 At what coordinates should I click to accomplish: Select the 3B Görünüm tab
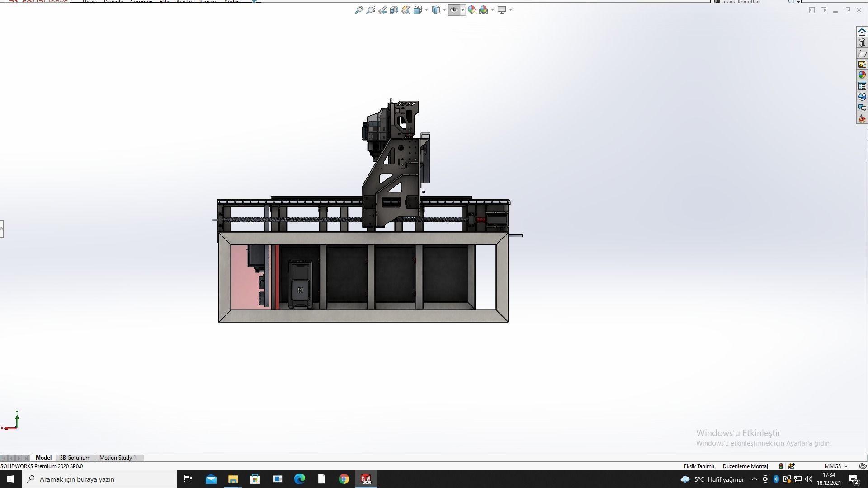coord(75,458)
